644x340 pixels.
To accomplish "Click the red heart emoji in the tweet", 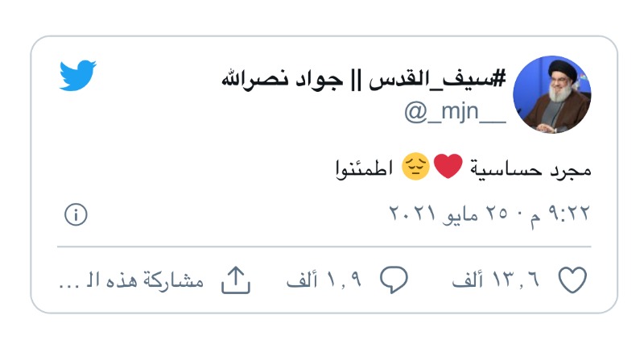I will (448, 166).
